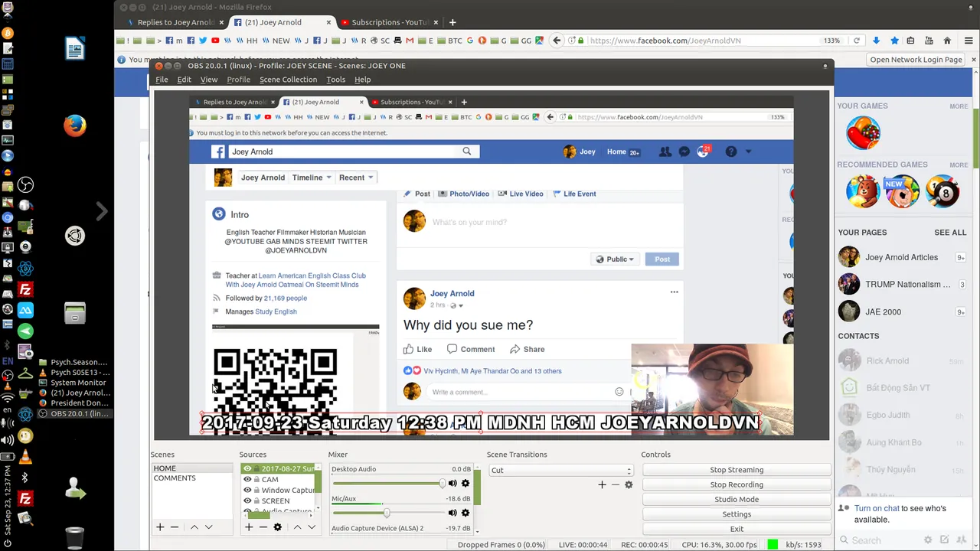Open the NEW bookmarks folder in toolbar

(x=276, y=41)
